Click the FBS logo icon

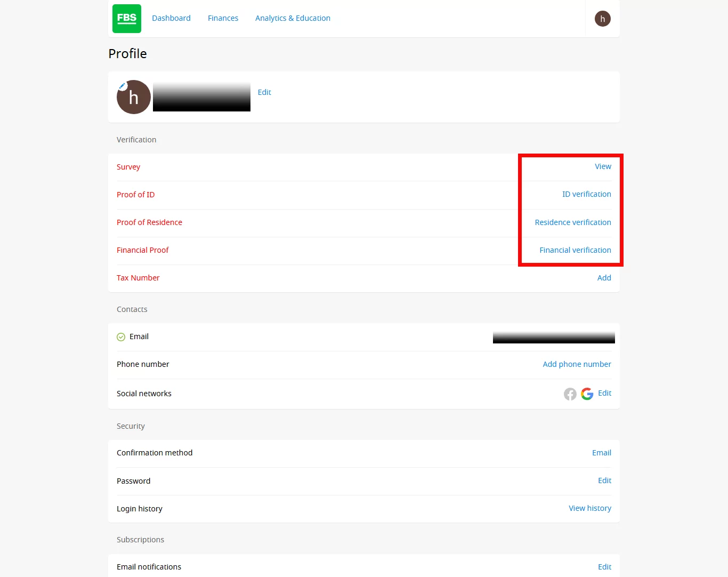pos(127,19)
